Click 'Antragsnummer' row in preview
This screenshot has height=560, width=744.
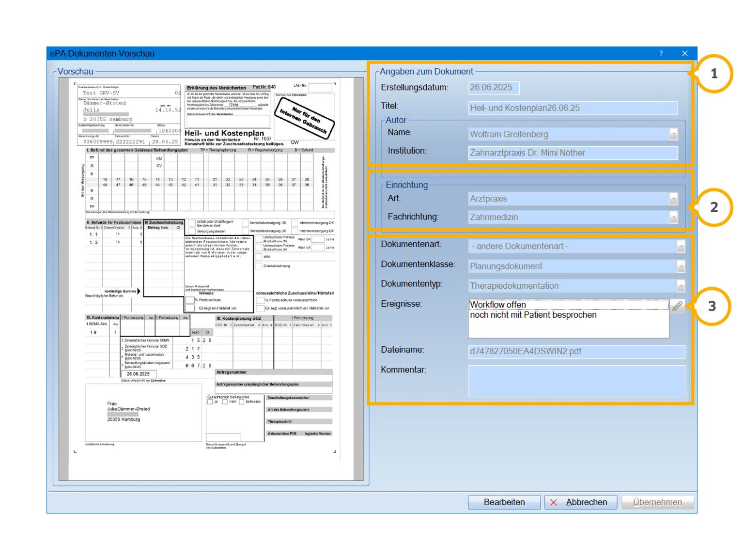[x=274, y=373]
